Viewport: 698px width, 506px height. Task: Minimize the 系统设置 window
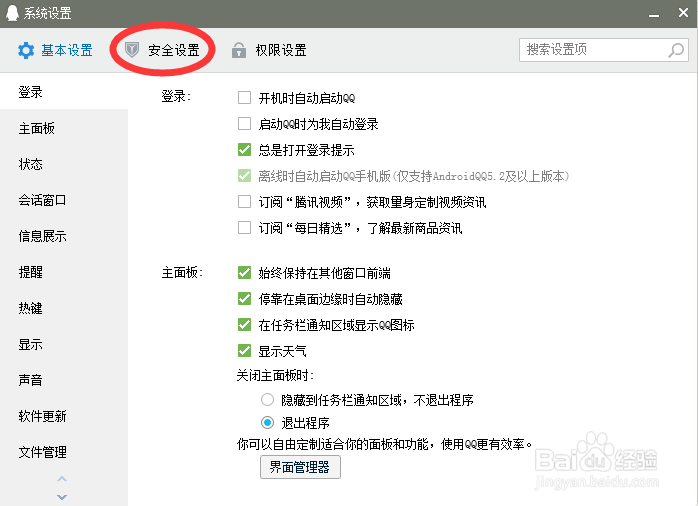[x=653, y=13]
